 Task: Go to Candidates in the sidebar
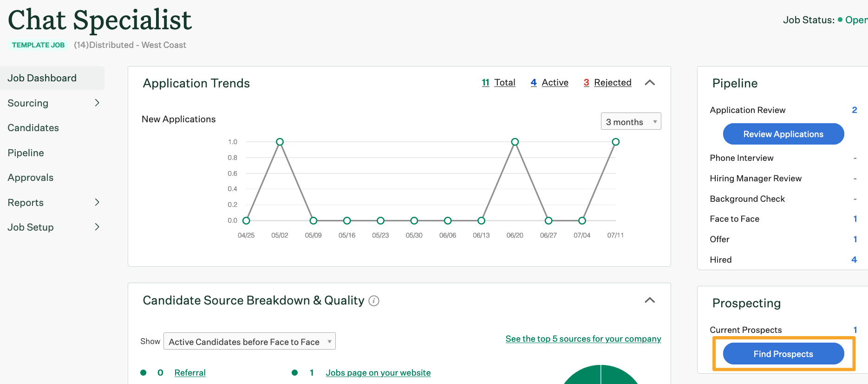tap(33, 128)
